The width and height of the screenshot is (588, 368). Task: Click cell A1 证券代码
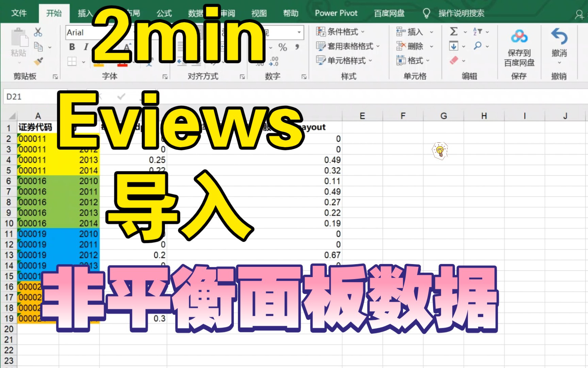tap(38, 127)
